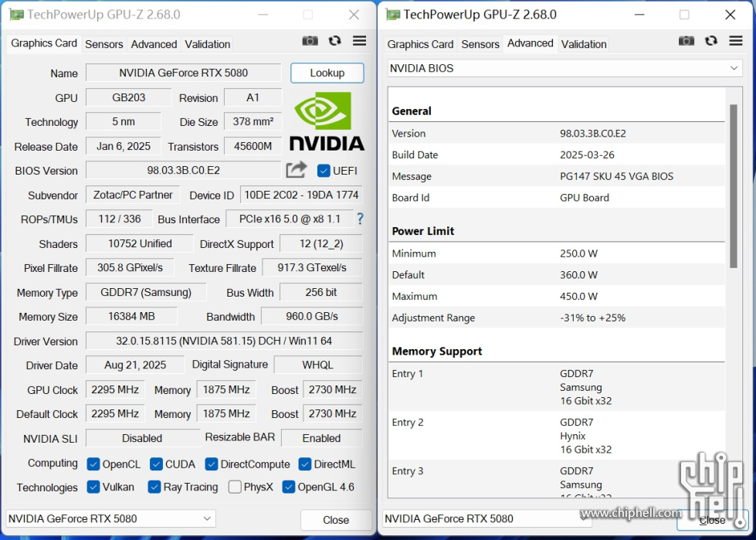Click the Driver Version field
The width and height of the screenshot is (756, 540).
(x=224, y=341)
